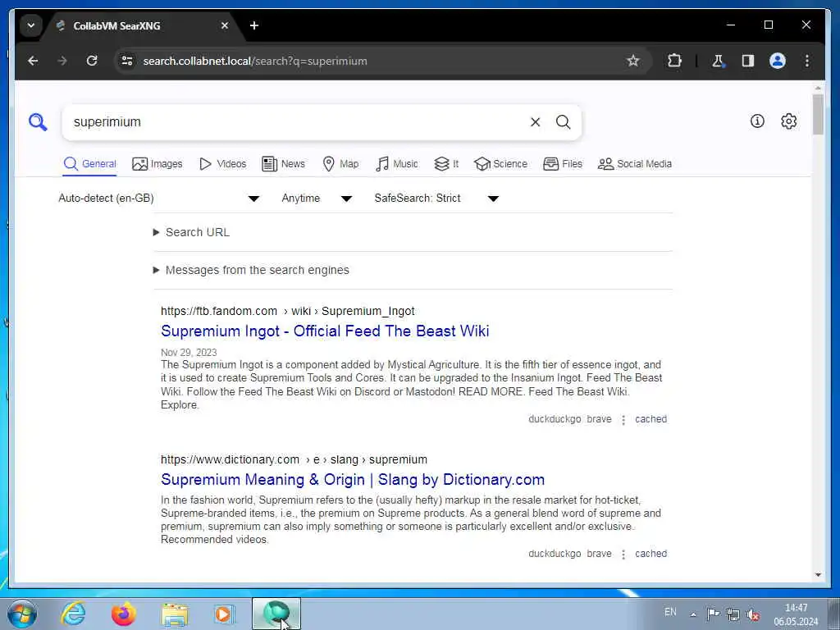Click the www.dictionary.com result URL
The height and width of the screenshot is (630, 840).
click(x=294, y=459)
